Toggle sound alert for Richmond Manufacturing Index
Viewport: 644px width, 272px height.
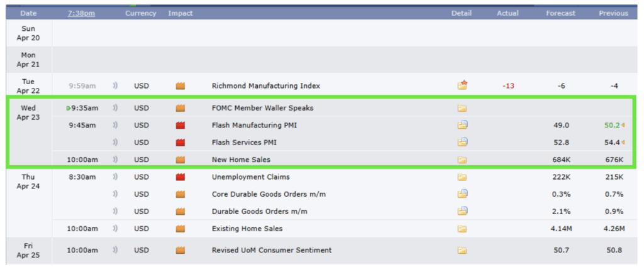point(115,86)
